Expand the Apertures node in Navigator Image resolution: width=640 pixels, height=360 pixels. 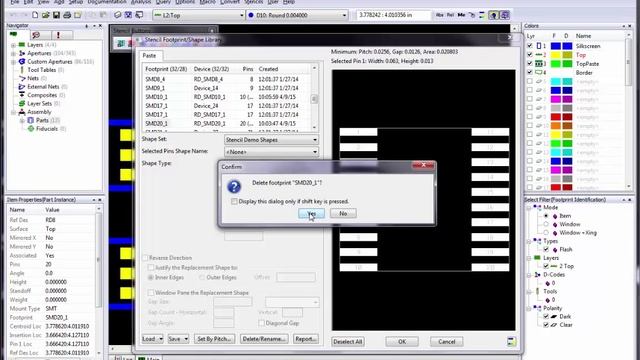[13, 53]
